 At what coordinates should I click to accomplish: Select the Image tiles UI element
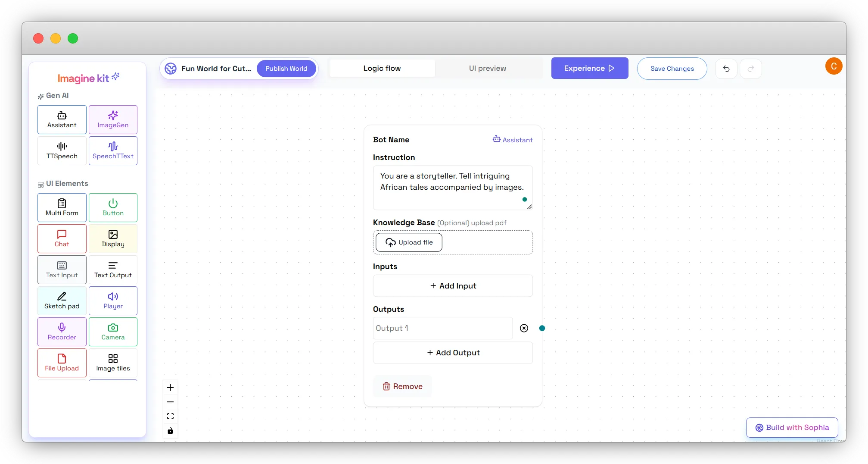pos(113,363)
